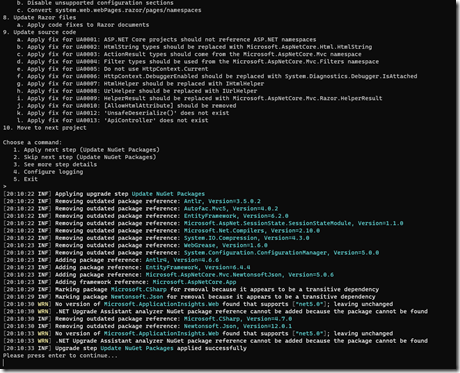
Task: Click the 'Antlr, Version=3.5.0.2' package reference
Action: pos(222,201)
